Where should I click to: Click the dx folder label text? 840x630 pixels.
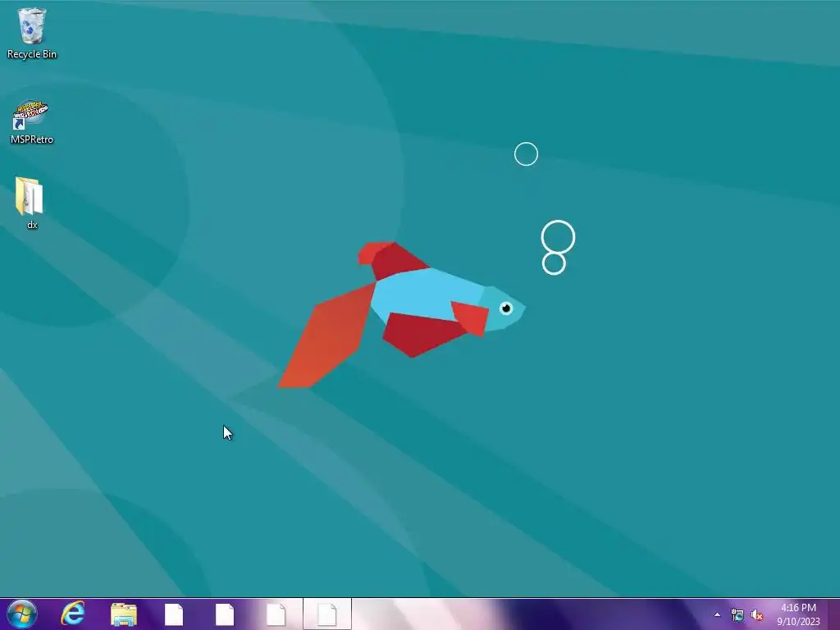(x=32, y=225)
